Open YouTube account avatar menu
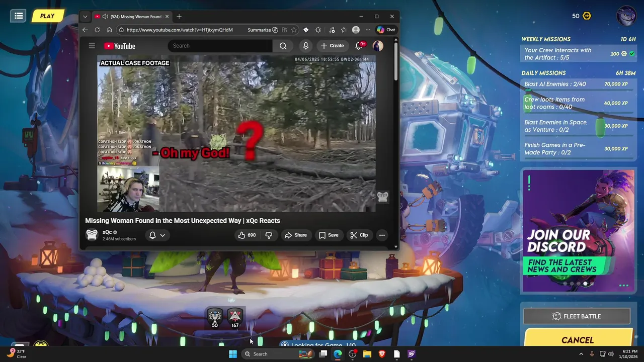644x362 pixels. point(378,46)
